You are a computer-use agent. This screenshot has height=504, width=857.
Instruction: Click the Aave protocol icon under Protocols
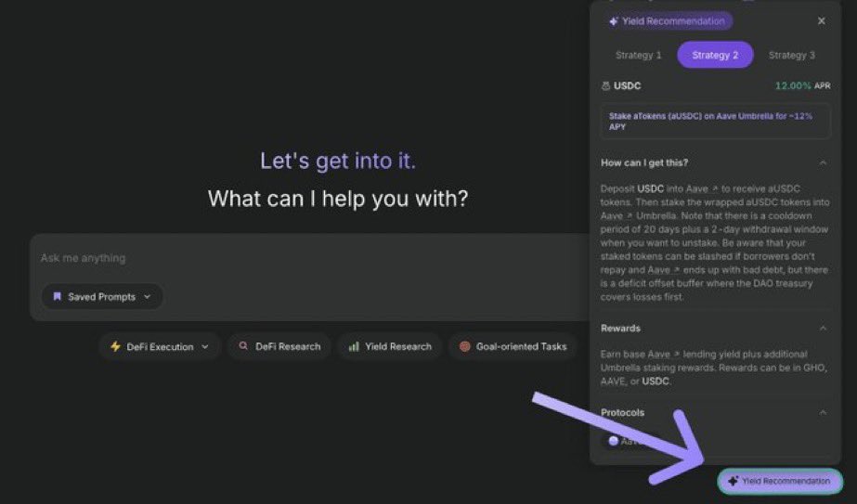pos(613,441)
